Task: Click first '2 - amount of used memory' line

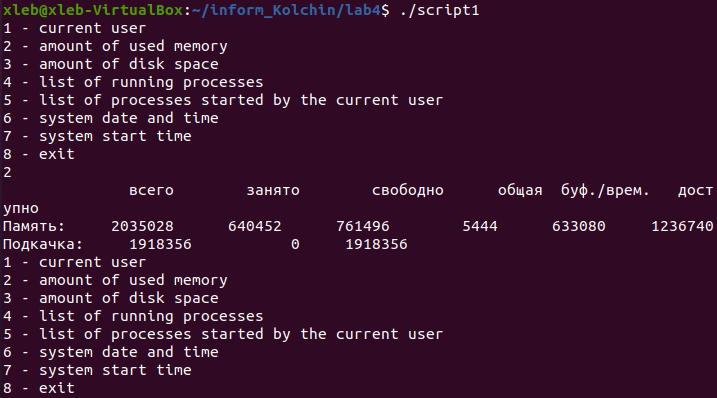Action: [115, 46]
